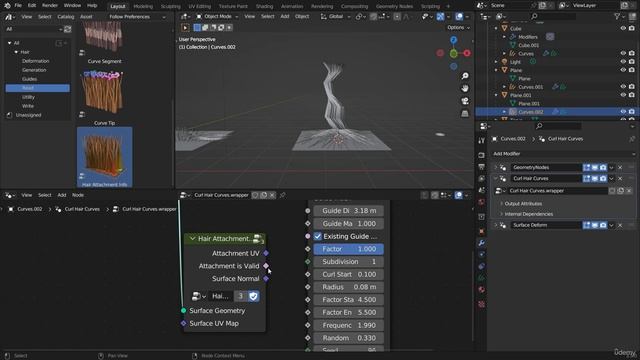The height and width of the screenshot is (360, 640).
Task: Click the outliner filter funnel icon
Action: [618, 16]
